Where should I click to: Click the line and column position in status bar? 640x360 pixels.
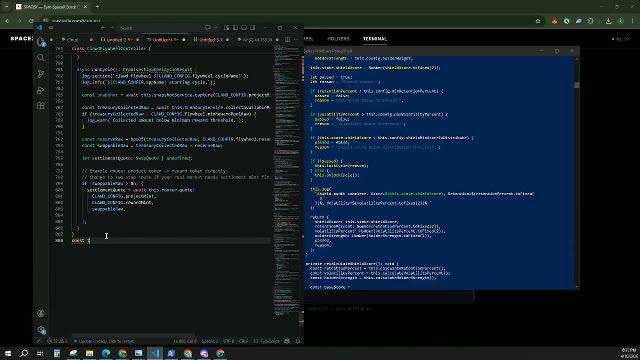[x=184, y=341]
